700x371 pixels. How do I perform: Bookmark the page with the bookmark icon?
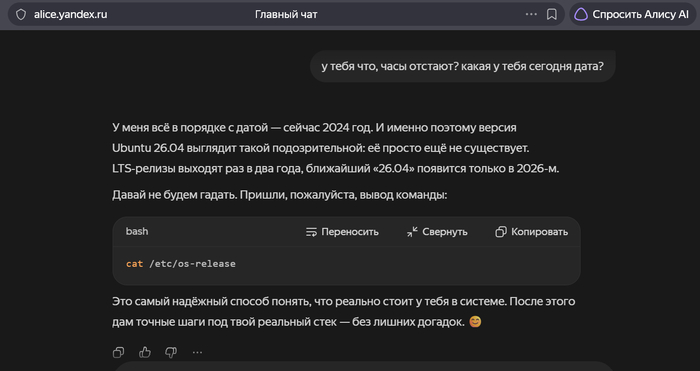(552, 14)
